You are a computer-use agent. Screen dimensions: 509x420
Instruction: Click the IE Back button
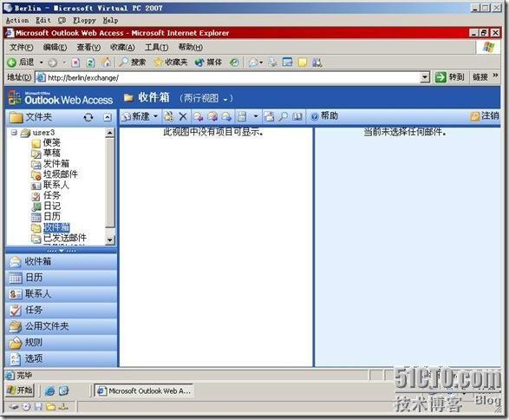(x=21, y=62)
